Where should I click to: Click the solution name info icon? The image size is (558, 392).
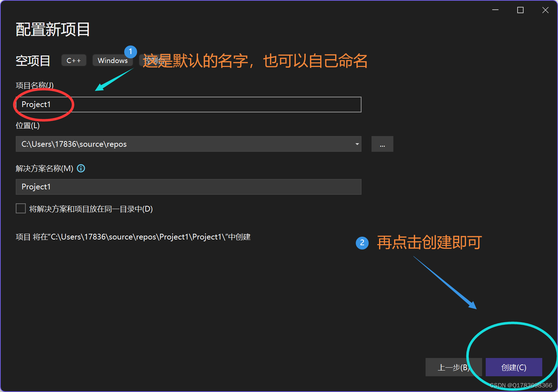(81, 168)
